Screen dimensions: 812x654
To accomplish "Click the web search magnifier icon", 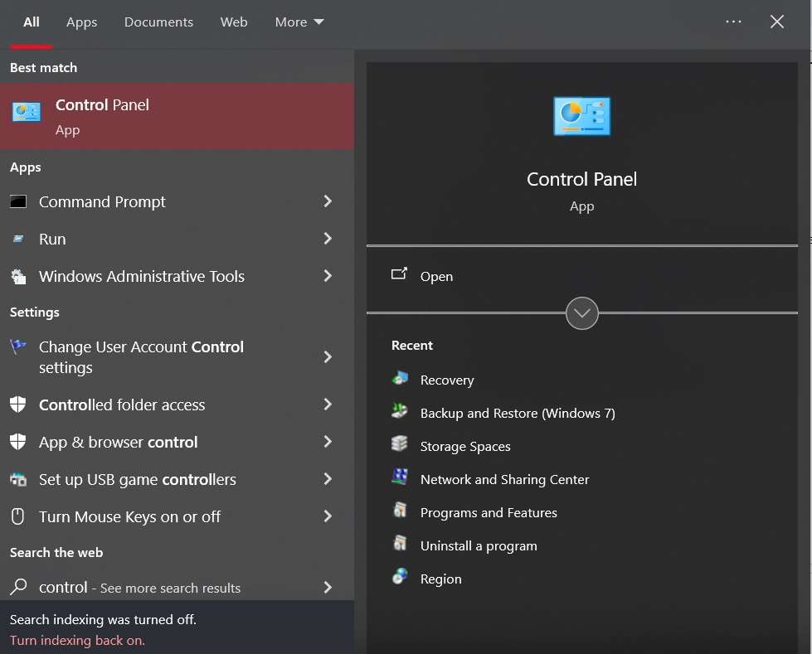I will point(18,586).
